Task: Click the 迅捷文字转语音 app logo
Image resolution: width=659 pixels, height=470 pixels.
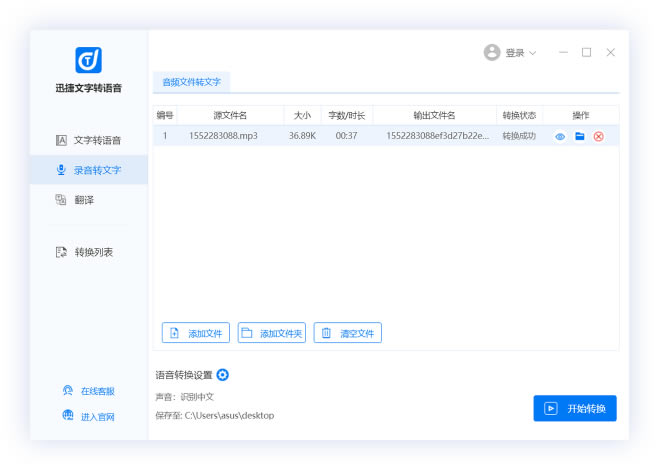Action: 88,60
